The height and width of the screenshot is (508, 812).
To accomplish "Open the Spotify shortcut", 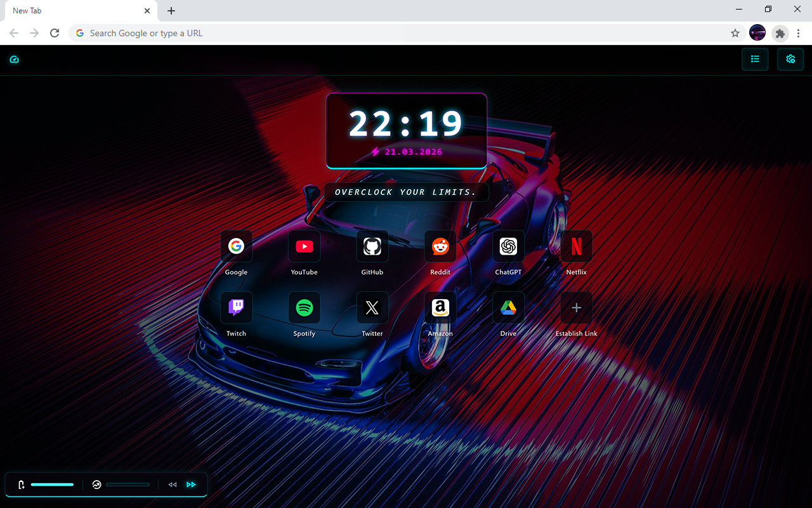I will coord(304,308).
